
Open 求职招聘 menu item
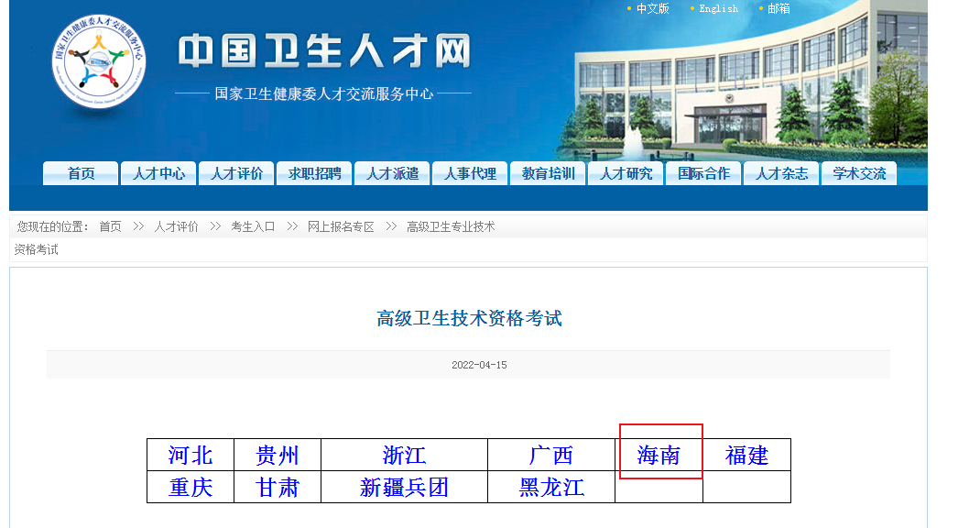pos(314,173)
